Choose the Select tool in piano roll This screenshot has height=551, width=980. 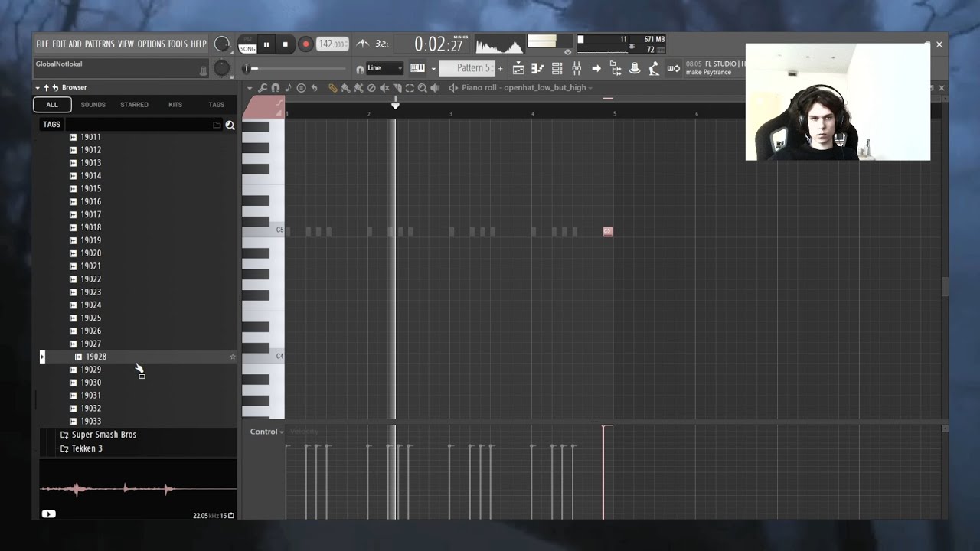tap(410, 88)
